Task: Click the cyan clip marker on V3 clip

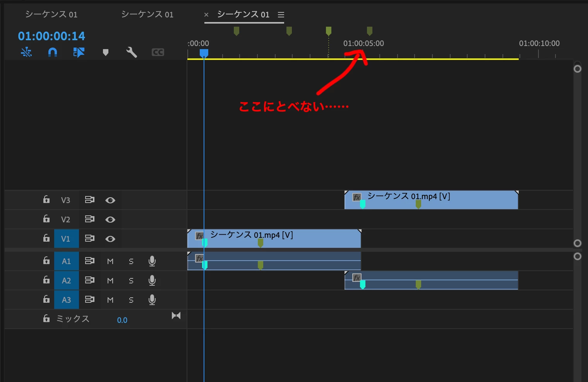Action: coord(363,204)
